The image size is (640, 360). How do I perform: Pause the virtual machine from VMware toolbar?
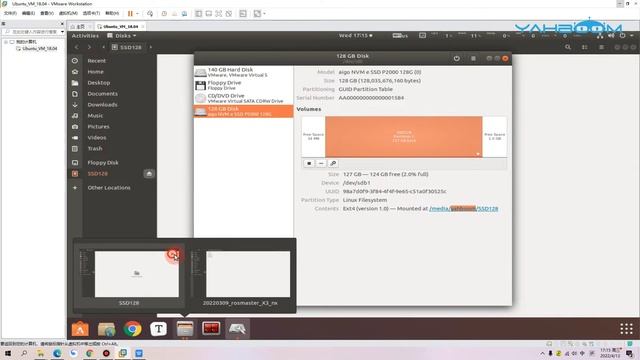130,13
